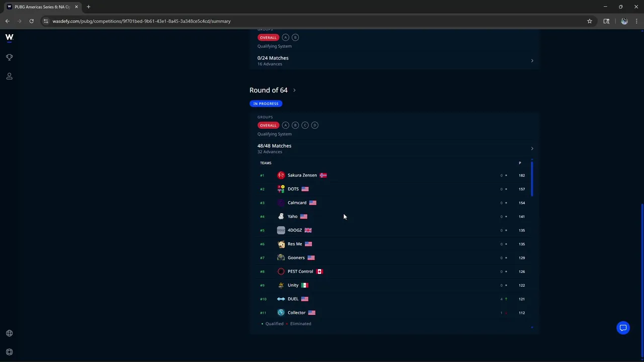Click the 4DOGZ team logo
The height and width of the screenshot is (362, 644).
pos(281,230)
